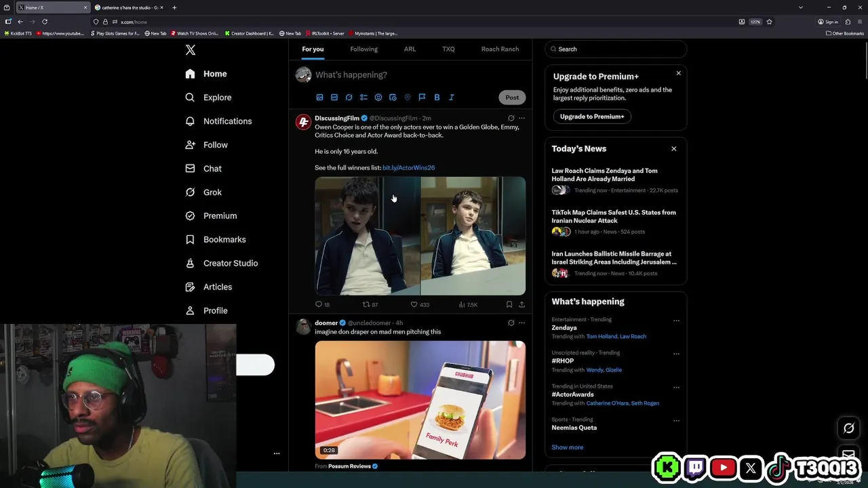Open more options on the DiscussingFilm post

coord(521,118)
